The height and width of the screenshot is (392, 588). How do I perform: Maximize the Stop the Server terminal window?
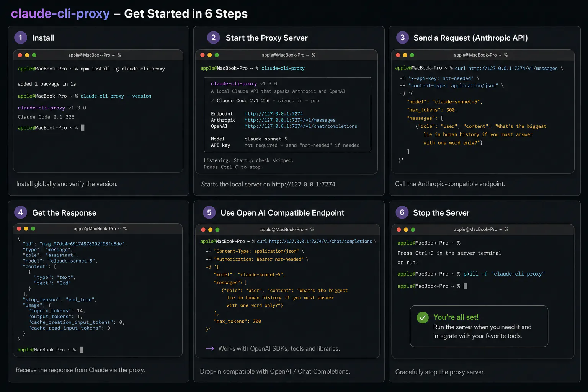pyautogui.click(x=413, y=230)
